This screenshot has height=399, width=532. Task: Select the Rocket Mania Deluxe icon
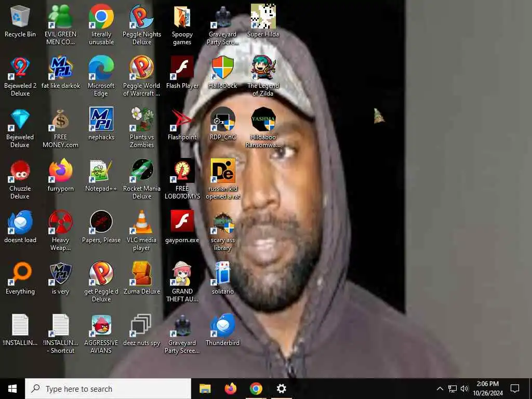(x=141, y=171)
